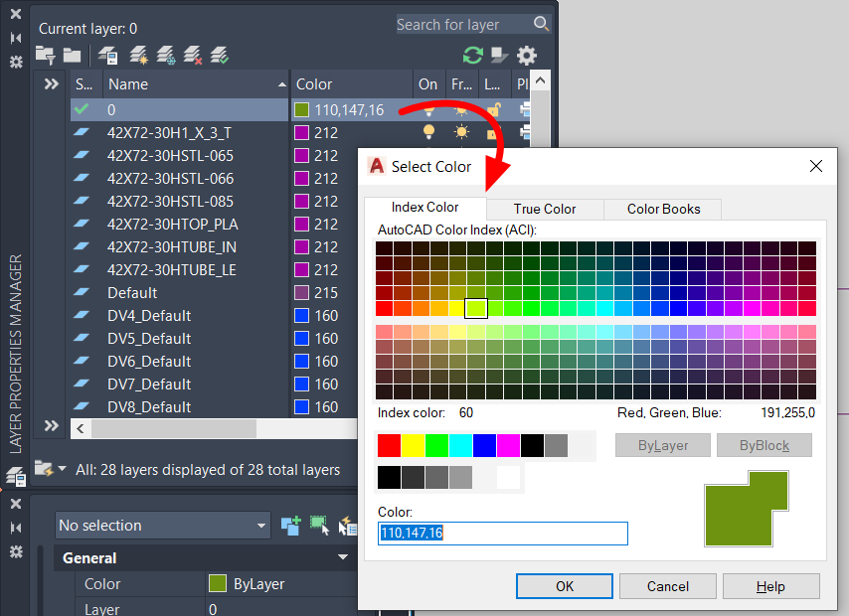Toggle PICKADD value icon in Properties
Image resolution: width=849 pixels, height=616 pixels.
point(291,526)
